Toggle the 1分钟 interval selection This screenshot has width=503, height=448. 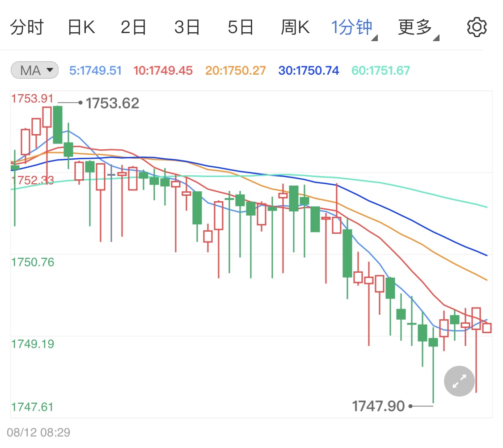pos(351,26)
